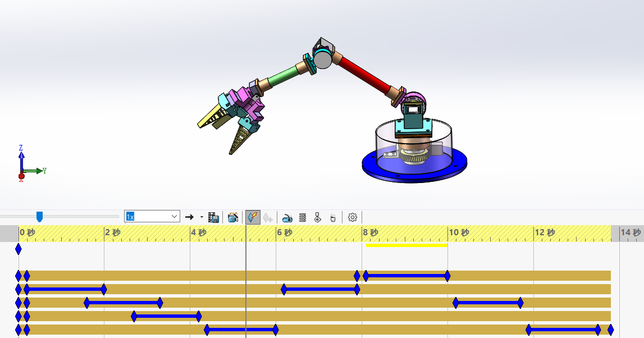
Task: Open the Animation Wizard icon
Action: 233,217
